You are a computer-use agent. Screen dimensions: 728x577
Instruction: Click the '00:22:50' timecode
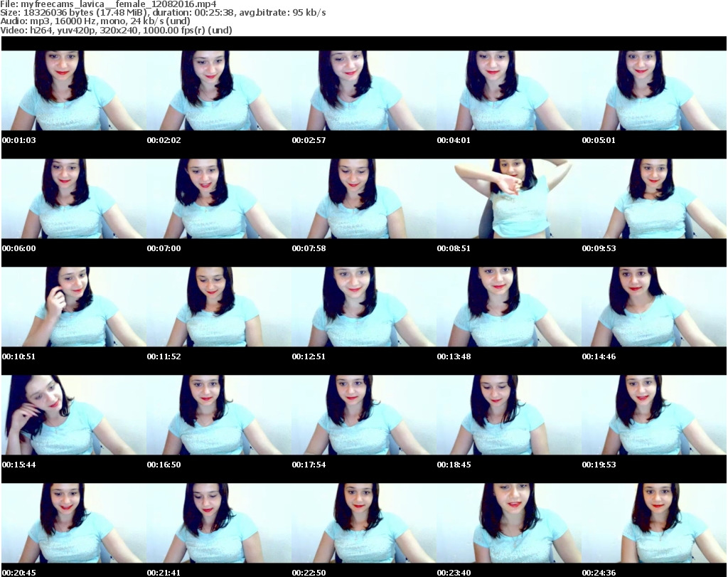(x=309, y=573)
